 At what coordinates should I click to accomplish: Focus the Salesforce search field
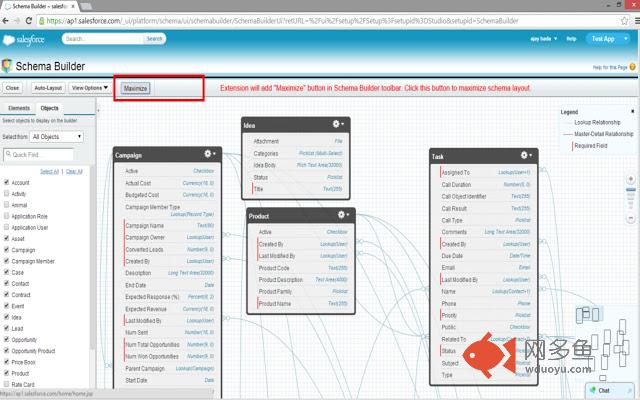[x=103, y=39]
